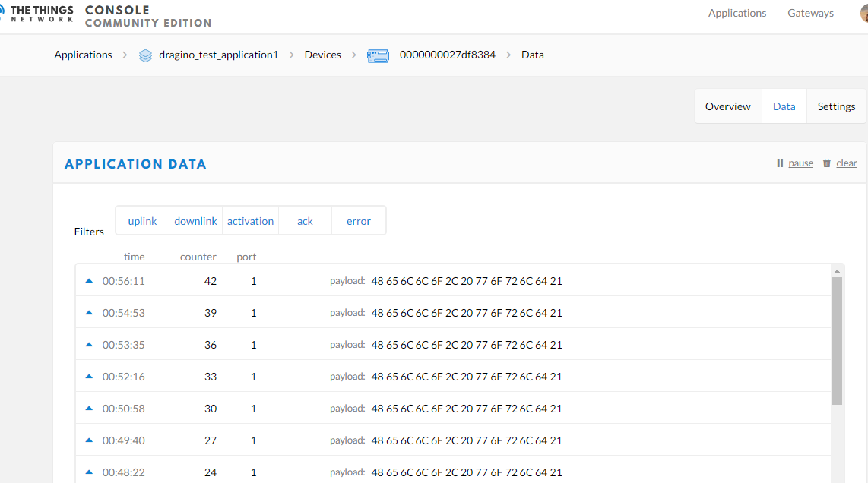Click the pause link
Image resolution: width=868 pixels, height=483 pixels.
[800, 163]
